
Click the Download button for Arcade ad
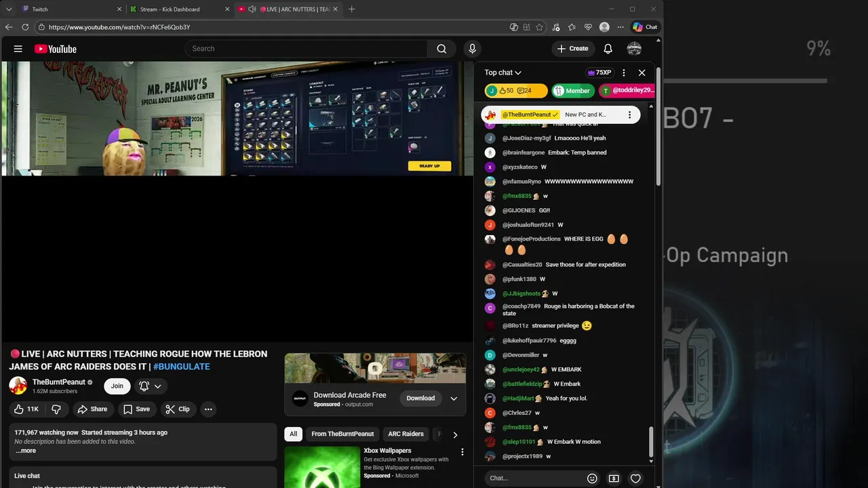pyautogui.click(x=420, y=398)
